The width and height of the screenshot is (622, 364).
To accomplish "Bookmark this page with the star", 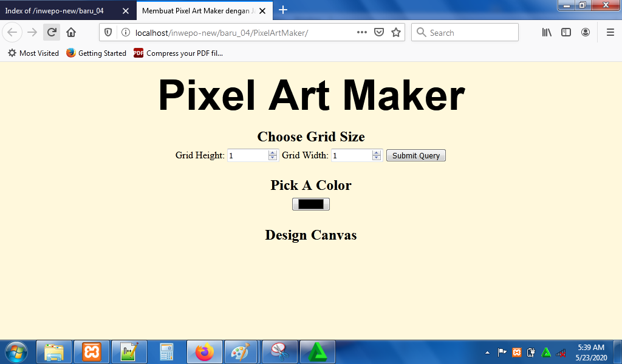I will 396,33.
